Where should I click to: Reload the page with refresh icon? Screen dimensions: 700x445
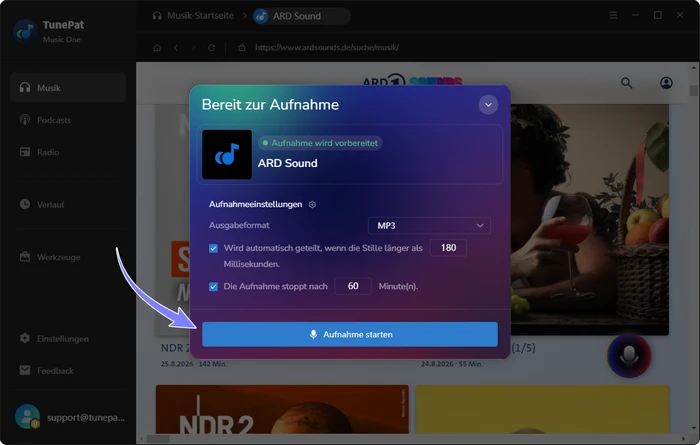pyautogui.click(x=212, y=47)
